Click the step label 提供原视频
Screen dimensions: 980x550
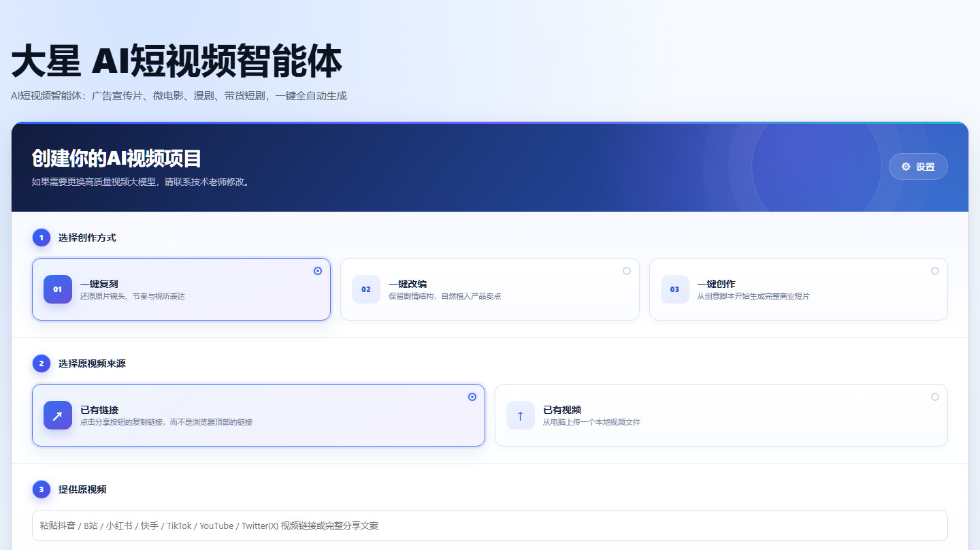pos(82,489)
